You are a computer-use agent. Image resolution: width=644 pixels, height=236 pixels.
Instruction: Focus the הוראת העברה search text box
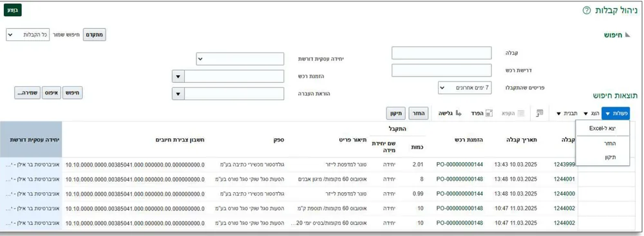coord(234,94)
